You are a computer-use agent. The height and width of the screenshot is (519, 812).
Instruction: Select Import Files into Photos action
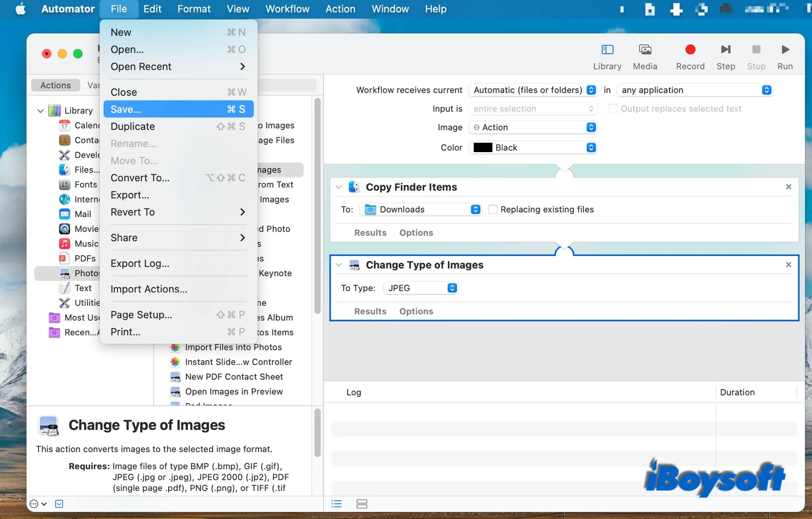coord(233,347)
